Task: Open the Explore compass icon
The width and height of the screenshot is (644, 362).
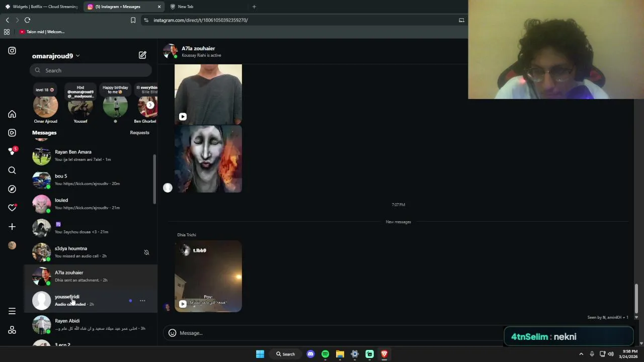Action: coord(12,189)
